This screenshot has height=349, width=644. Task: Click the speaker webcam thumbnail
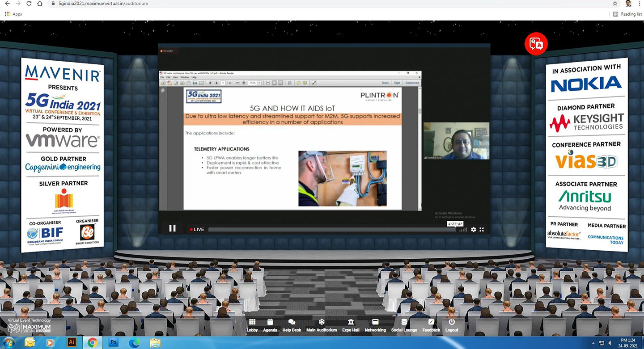tap(456, 141)
